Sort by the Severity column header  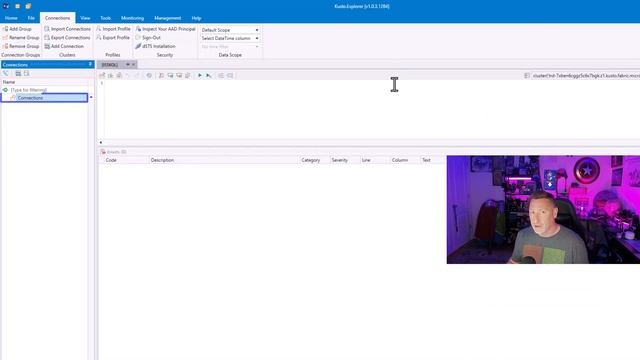click(340, 160)
